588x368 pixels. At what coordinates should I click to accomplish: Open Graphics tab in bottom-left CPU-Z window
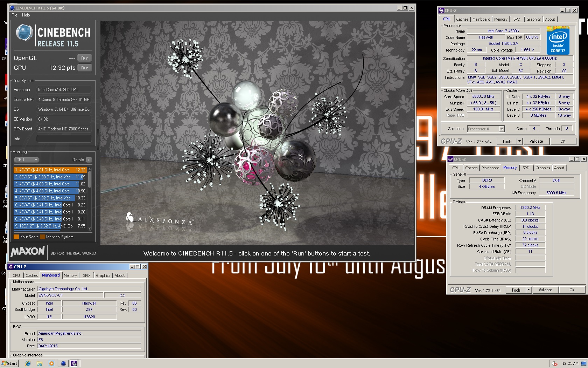[x=103, y=275]
